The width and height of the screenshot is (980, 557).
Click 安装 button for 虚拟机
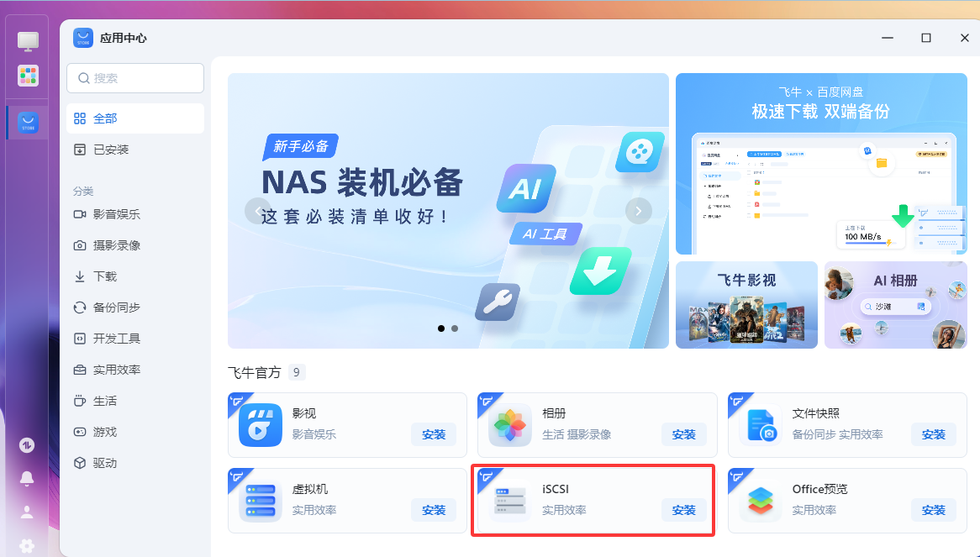pyautogui.click(x=434, y=510)
